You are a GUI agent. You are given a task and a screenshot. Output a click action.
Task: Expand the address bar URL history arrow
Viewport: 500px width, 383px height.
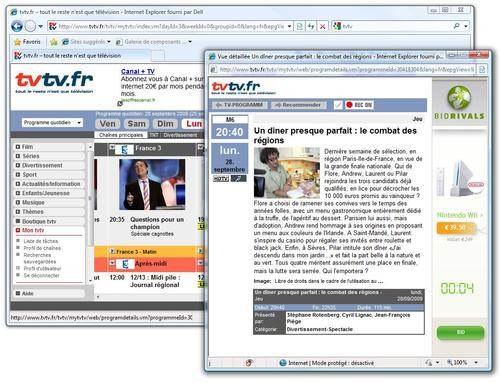289,26
